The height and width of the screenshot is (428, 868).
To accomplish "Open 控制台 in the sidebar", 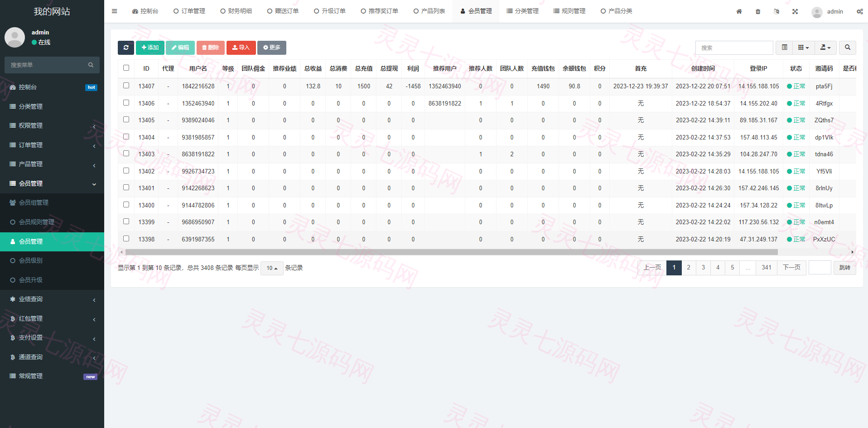I will (52, 87).
